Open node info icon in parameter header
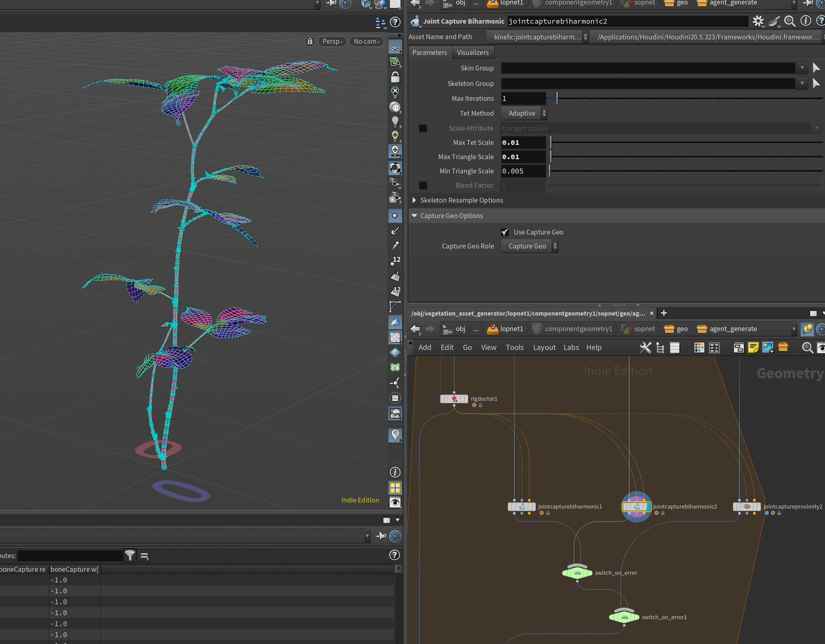The width and height of the screenshot is (825, 644). pyautogui.click(x=805, y=21)
